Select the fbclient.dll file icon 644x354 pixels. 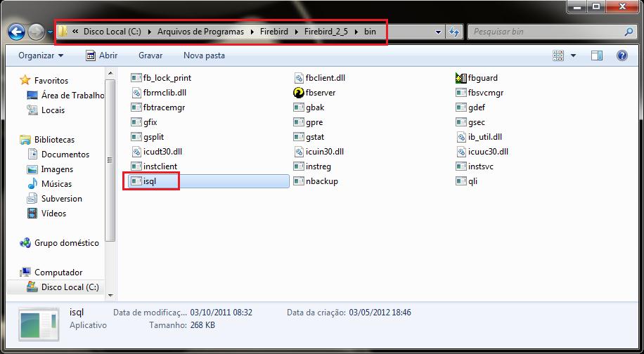pyautogui.click(x=299, y=78)
